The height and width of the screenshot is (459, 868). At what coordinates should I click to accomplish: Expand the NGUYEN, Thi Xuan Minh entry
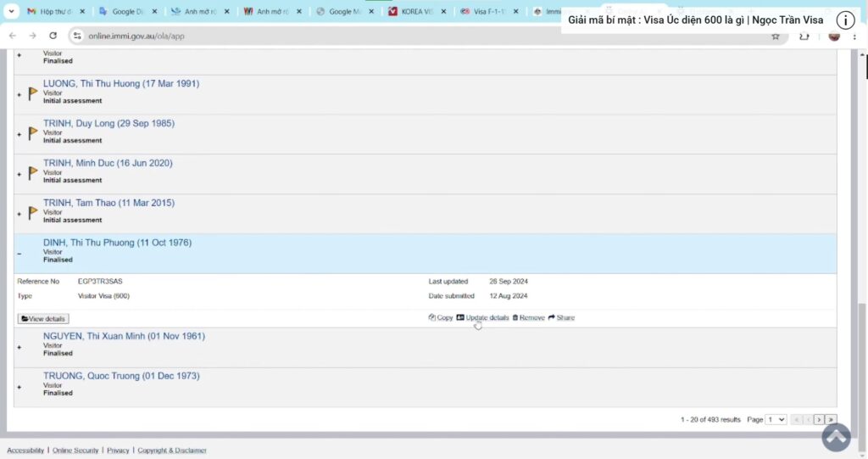point(19,347)
